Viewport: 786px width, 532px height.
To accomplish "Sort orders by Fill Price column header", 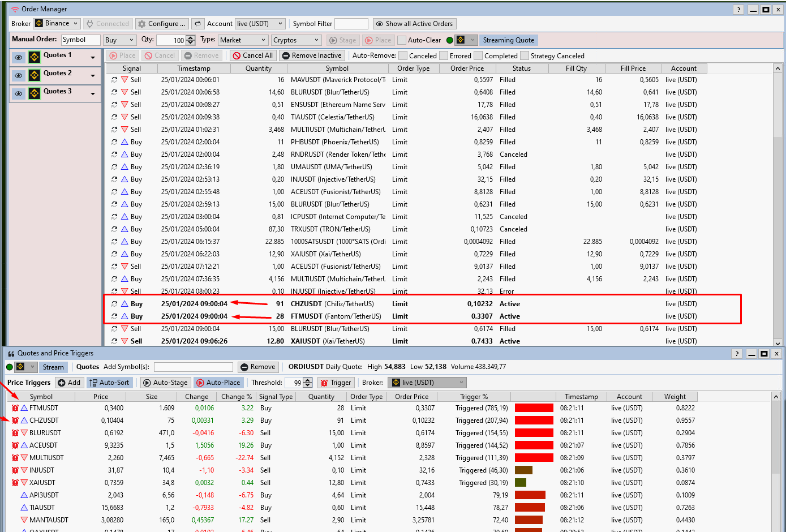I will point(633,68).
